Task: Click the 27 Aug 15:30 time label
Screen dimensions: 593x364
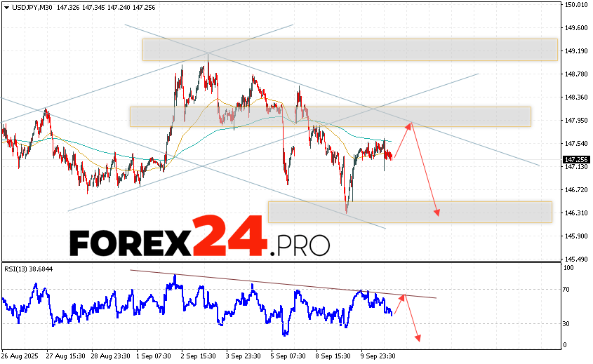Action: (x=65, y=356)
